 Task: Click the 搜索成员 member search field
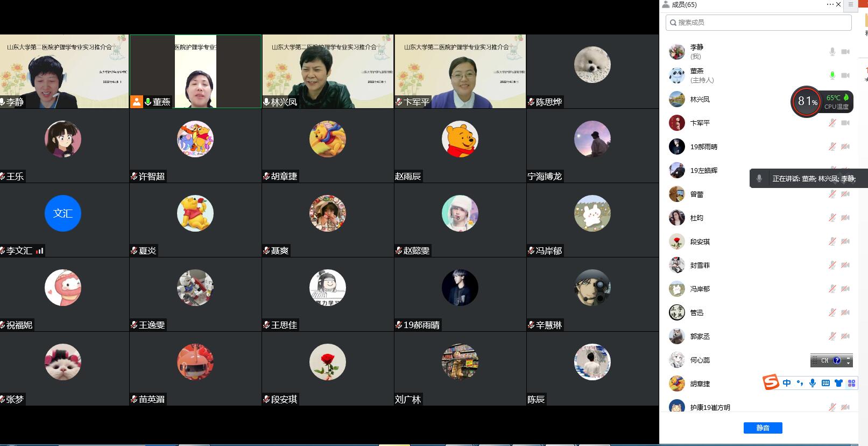click(x=759, y=23)
